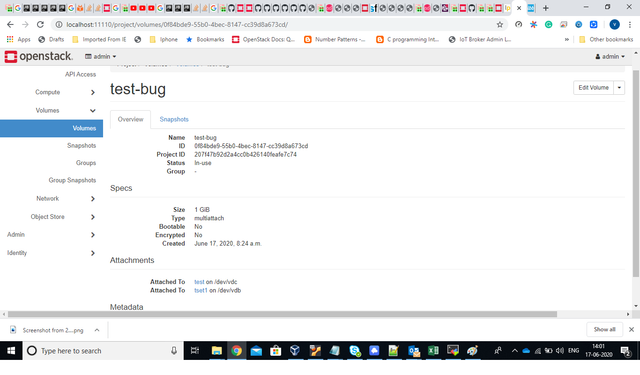Open the Mail app from the taskbar
This screenshot has width=640, height=375.
coord(256,351)
